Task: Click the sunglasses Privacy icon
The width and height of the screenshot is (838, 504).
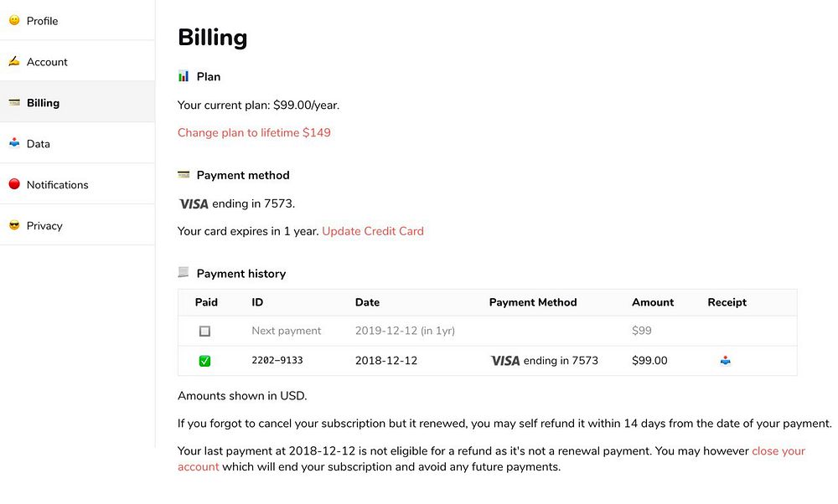Action: (14, 225)
